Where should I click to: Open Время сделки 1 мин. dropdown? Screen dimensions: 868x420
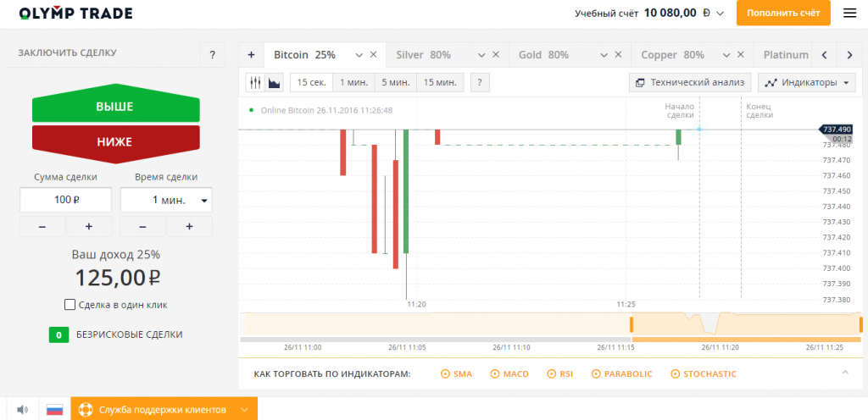pyautogui.click(x=166, y=200)
